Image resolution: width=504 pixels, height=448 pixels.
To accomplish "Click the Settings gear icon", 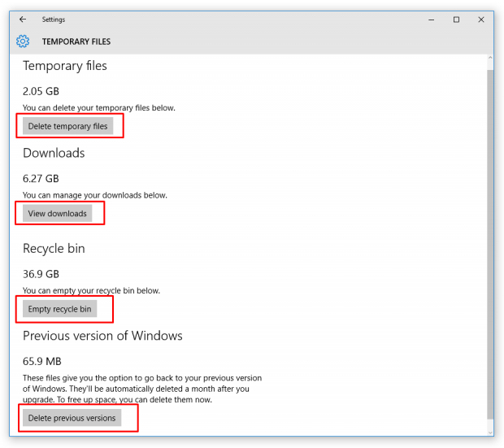I will pos(23,41).
